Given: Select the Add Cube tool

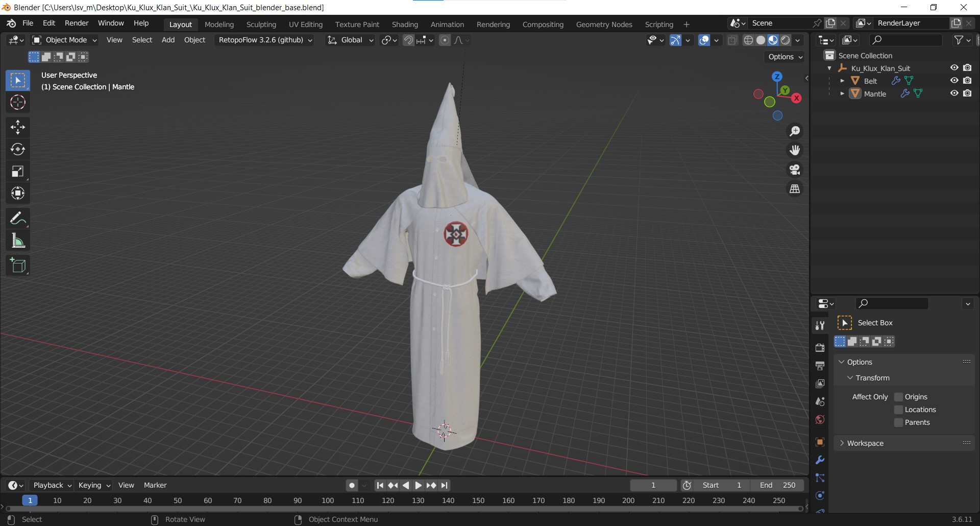Looking at the screenshot, I should [x=18, y=266].
